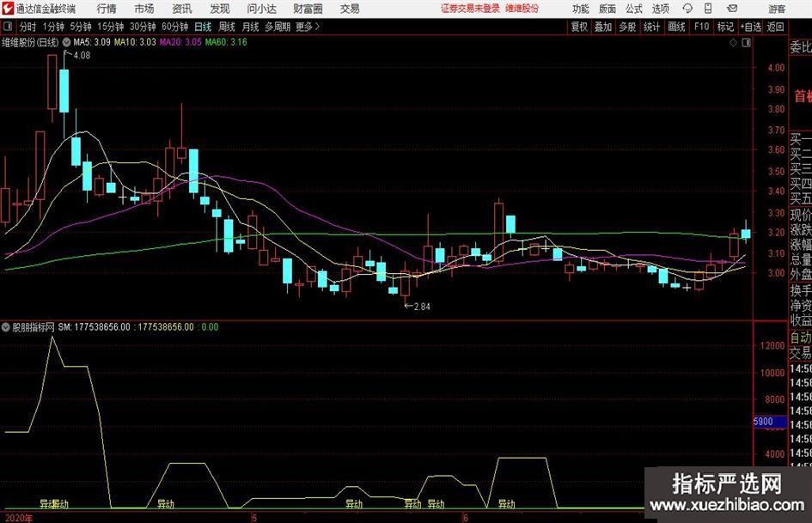Open the 行情 menu

[x=107, y=9]
